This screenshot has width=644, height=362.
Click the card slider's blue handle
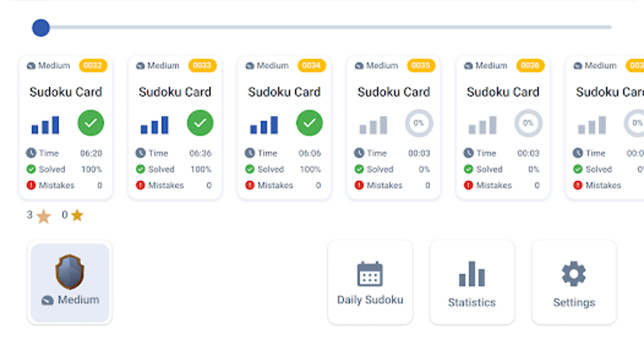40,28
